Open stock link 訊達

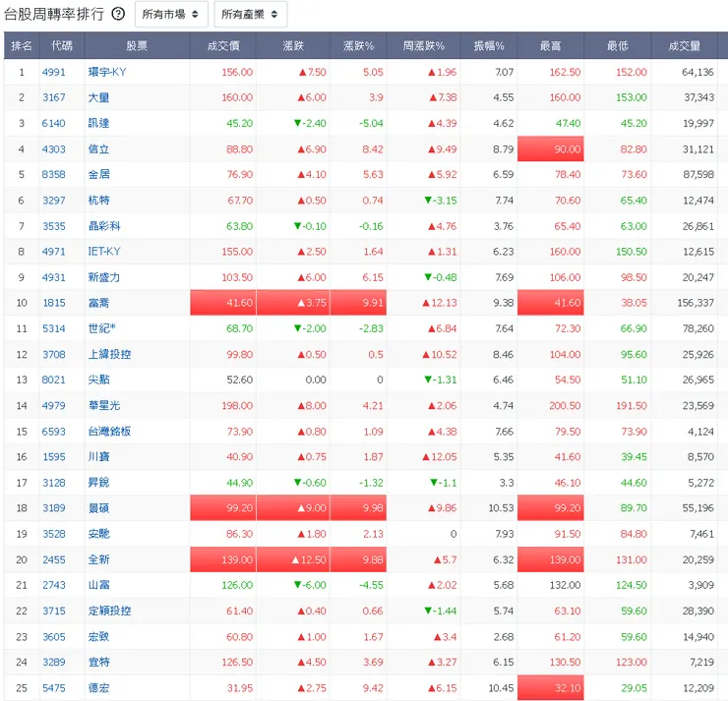tap(99, 123)
